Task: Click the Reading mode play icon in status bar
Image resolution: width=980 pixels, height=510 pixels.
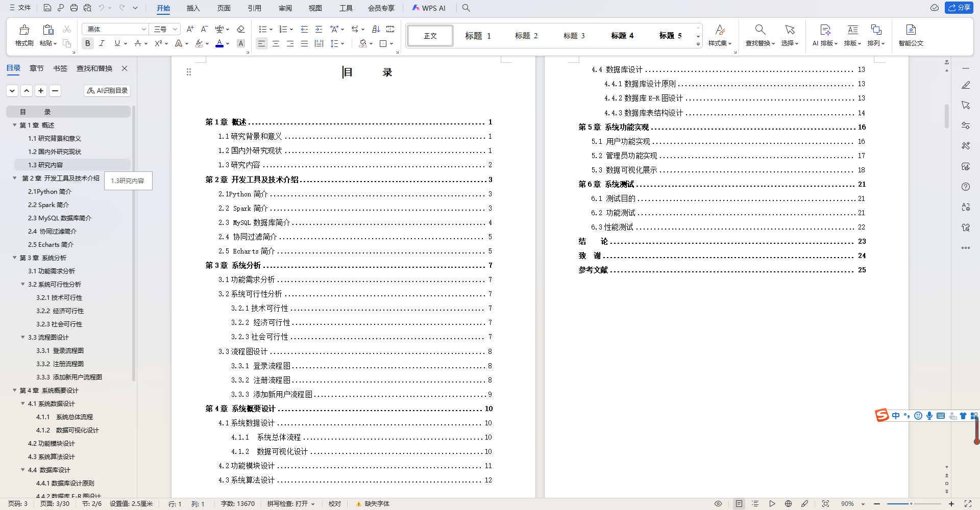Action: coord(772,503)
